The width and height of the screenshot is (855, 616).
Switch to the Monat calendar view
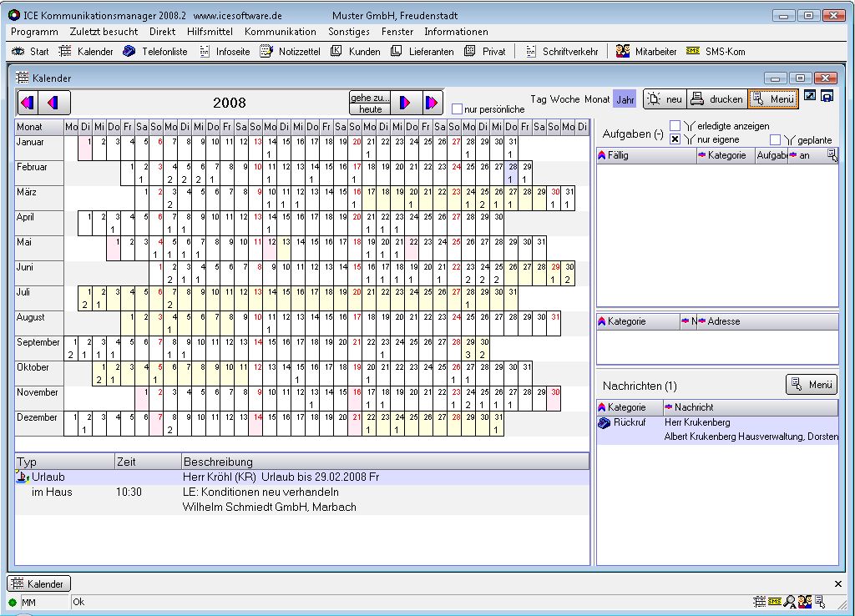[596, 99]
